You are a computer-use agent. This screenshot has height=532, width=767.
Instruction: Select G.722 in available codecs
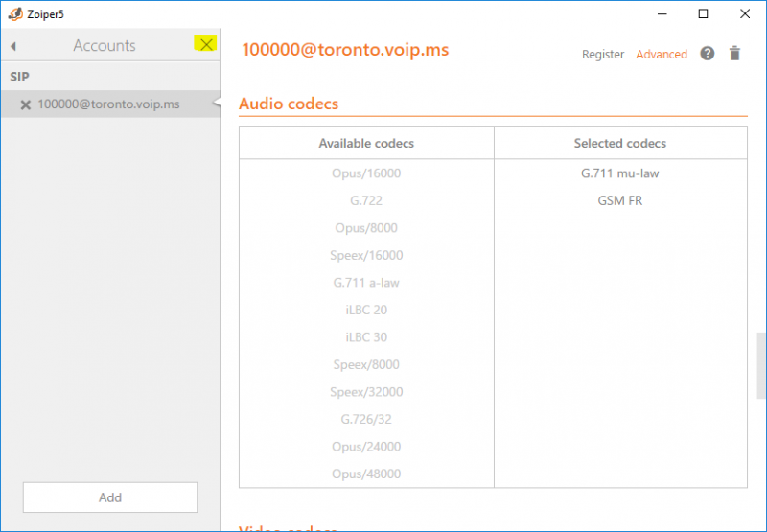click(366, 200)
